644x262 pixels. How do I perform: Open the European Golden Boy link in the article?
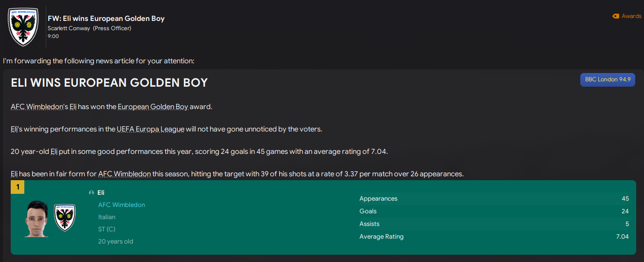pyautogui.click(x=153, y=107)
